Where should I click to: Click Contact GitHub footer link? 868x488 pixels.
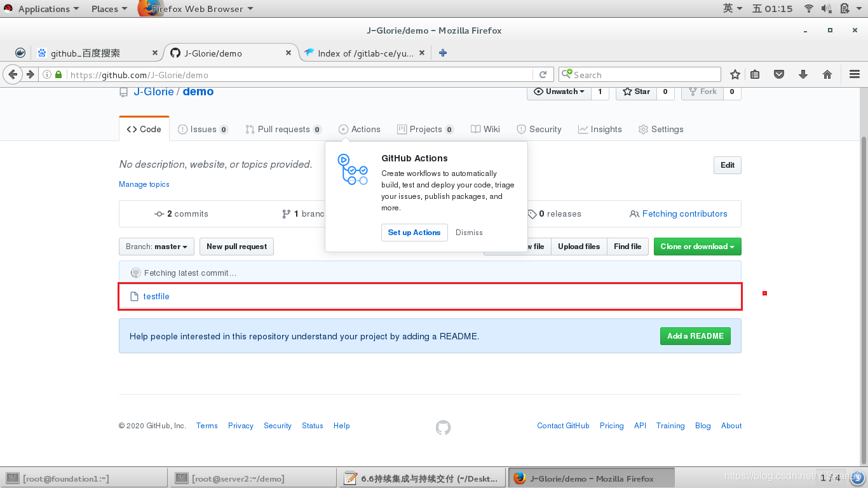[563, 426]
